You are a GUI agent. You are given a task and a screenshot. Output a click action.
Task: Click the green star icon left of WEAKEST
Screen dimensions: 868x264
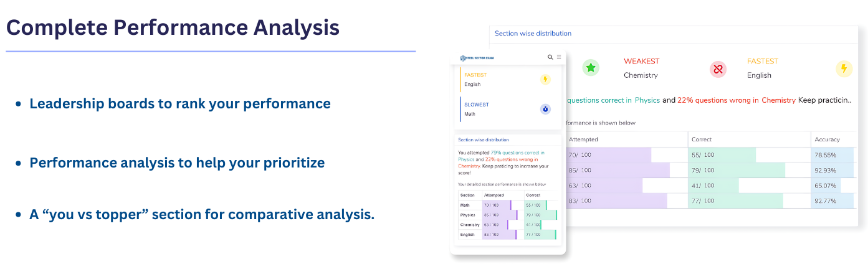[x=591, y=68]
